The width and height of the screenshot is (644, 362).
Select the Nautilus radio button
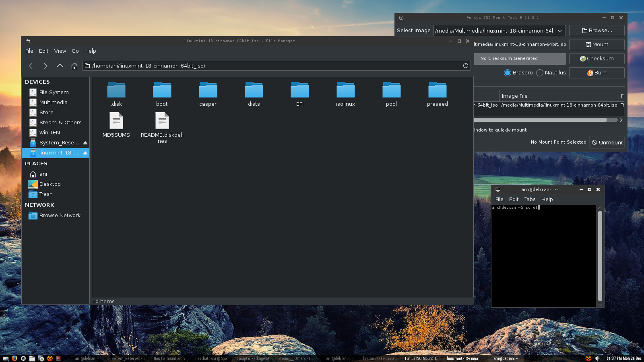[x=540, y=73]
